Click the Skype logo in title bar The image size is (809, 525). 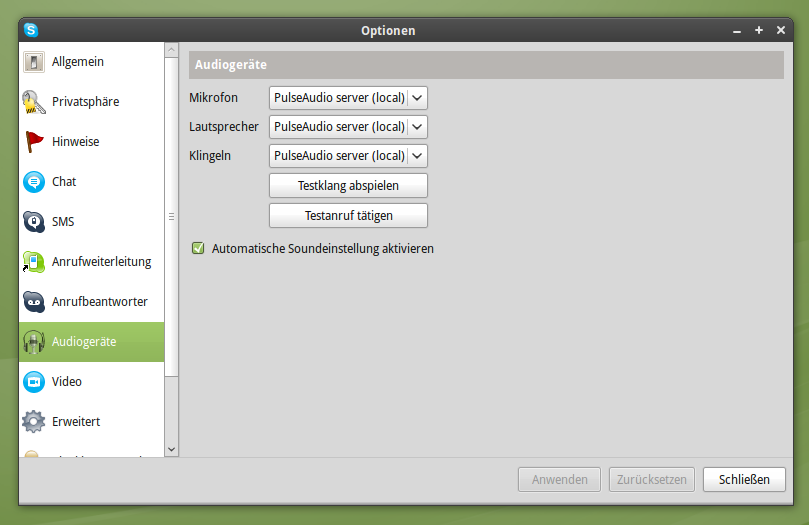[x=32, y=30]
